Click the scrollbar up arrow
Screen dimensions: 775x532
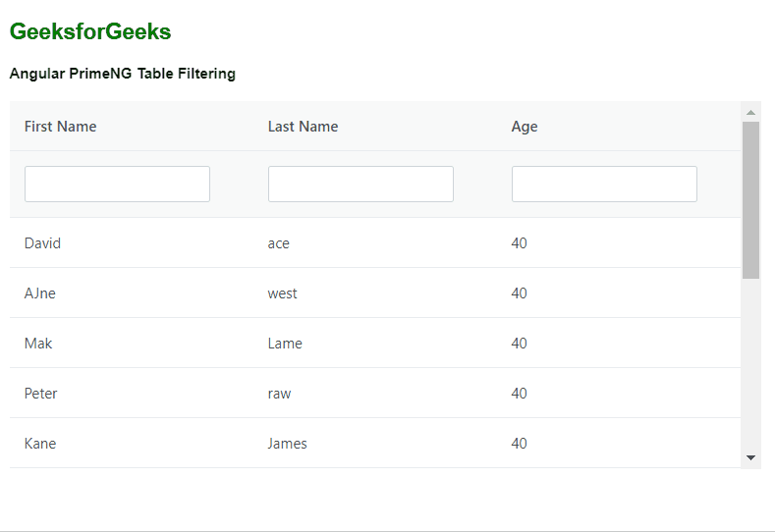tap(751, 112)
